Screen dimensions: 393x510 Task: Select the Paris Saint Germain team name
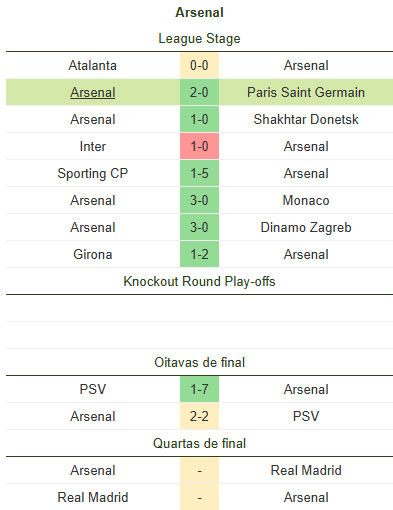306,92
